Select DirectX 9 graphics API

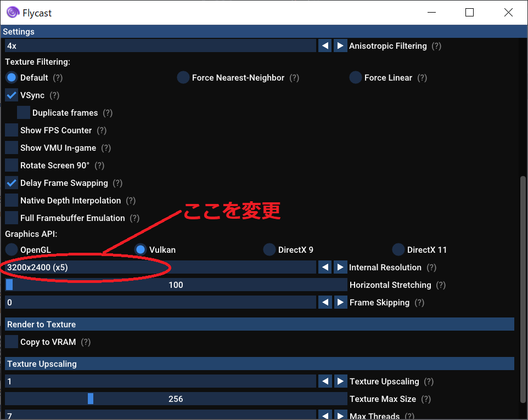(269, 249)
